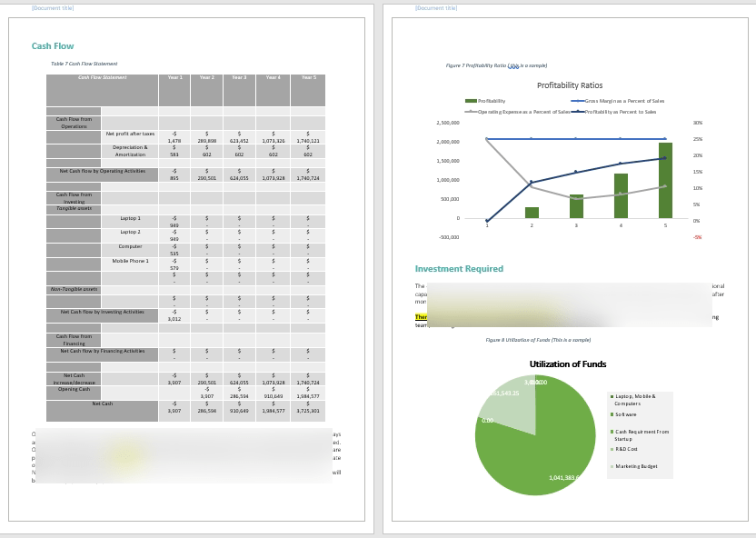Image resolution: width=756 pixels, height=538 pixels.
Task: Click the Gross Margin as a Percent of Sales legend marker
Action: coord(579,100)
